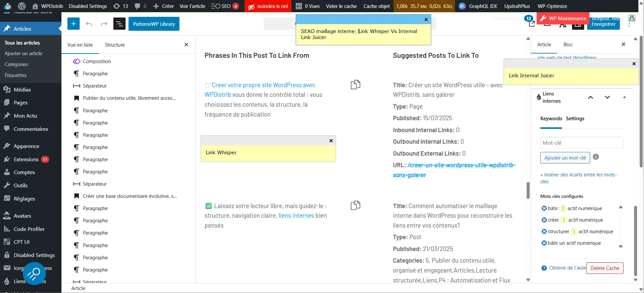
Task: Open the floating search magnifier button
Action: point(34,273)
